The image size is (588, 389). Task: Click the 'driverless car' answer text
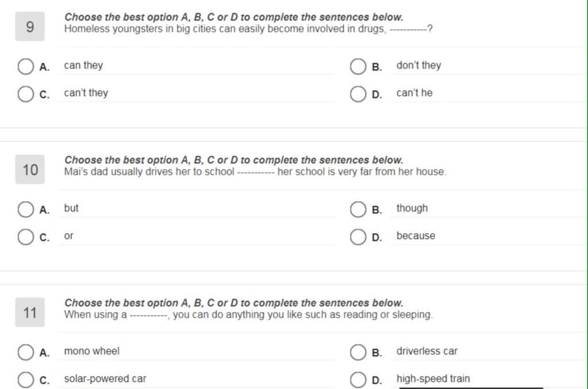coord(427,351)
